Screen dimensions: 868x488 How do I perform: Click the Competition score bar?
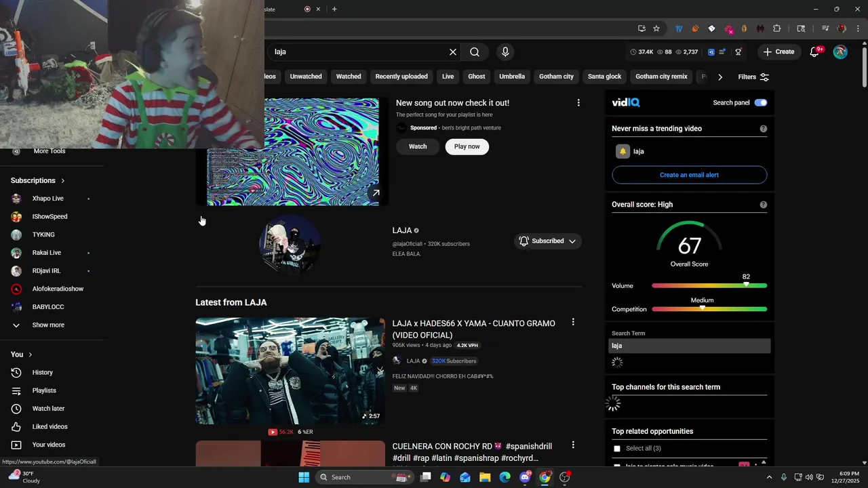tap(709, 309)
